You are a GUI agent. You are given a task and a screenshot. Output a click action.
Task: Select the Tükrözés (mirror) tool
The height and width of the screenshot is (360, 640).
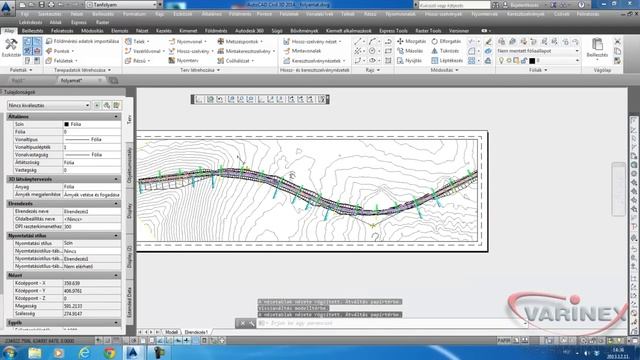[x=445, y=51]
